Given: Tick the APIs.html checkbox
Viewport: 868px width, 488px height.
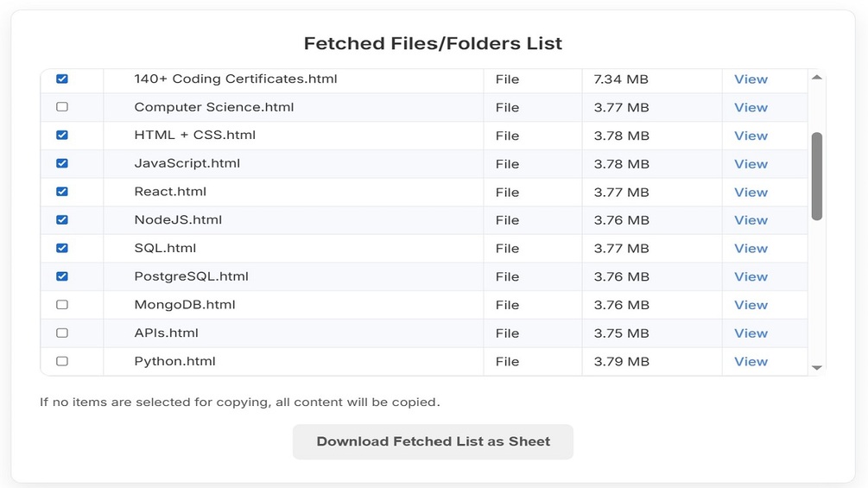Looking at the screenshot, I should pos(62,333).
